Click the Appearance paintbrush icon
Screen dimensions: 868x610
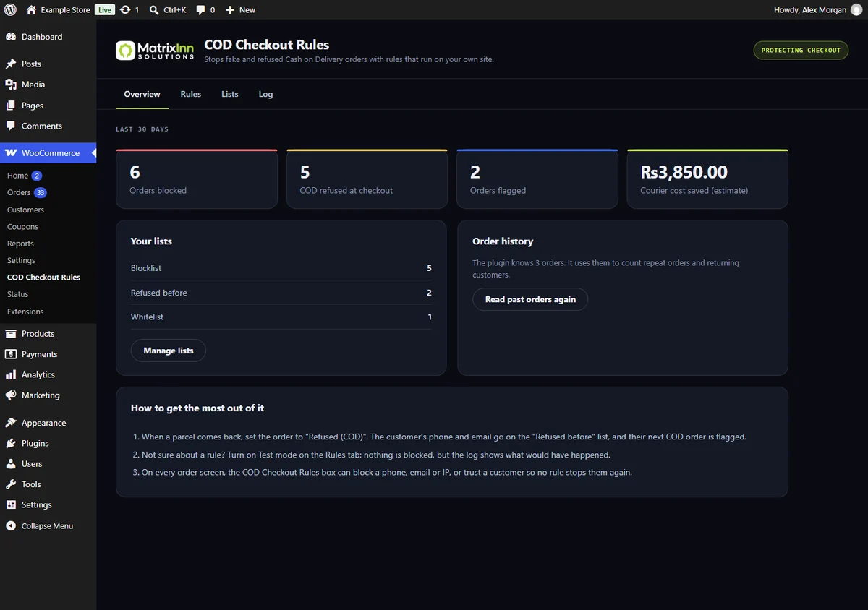coord(11,423)
